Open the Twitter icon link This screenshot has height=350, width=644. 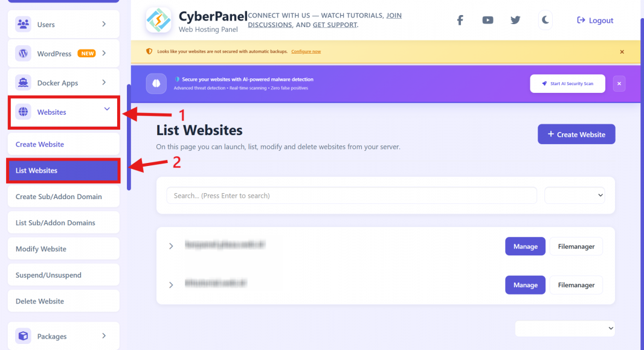pyautogui.click(x=515, y=20)
